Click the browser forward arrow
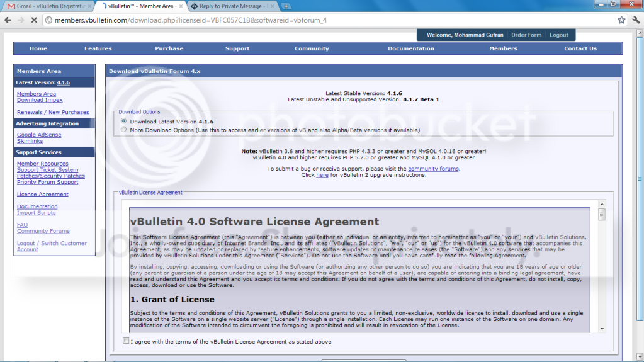Screen dimensions: 644x362 (21, 20)
